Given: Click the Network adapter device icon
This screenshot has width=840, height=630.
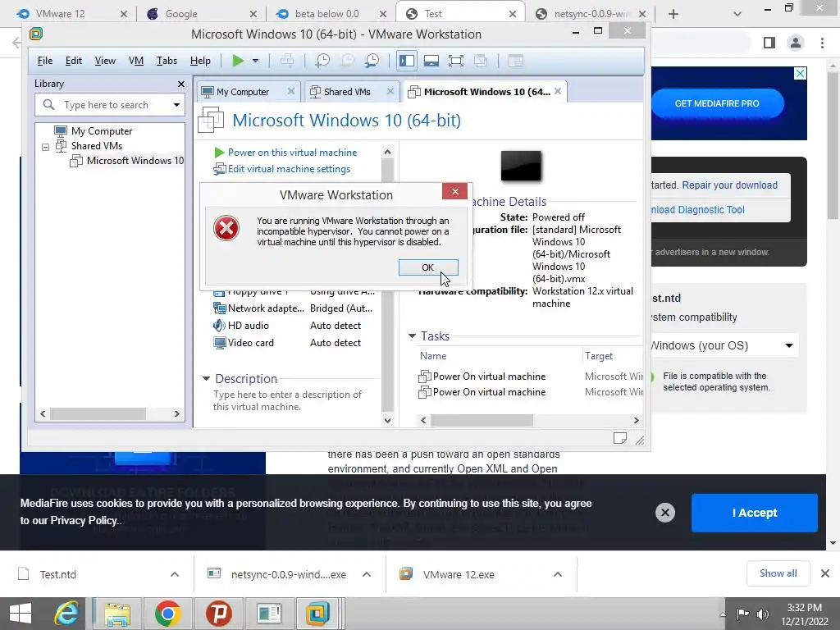Looking at the screenshot, I should click(219, 308).
